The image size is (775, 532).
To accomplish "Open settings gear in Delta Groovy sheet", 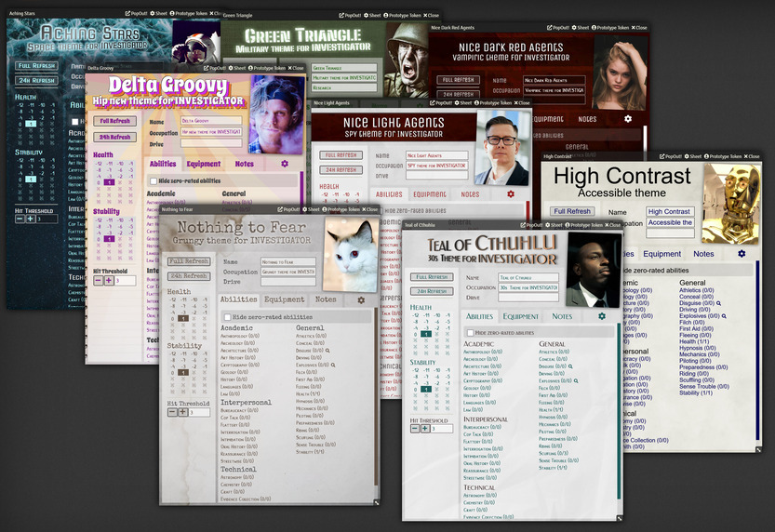I will 285,164.
